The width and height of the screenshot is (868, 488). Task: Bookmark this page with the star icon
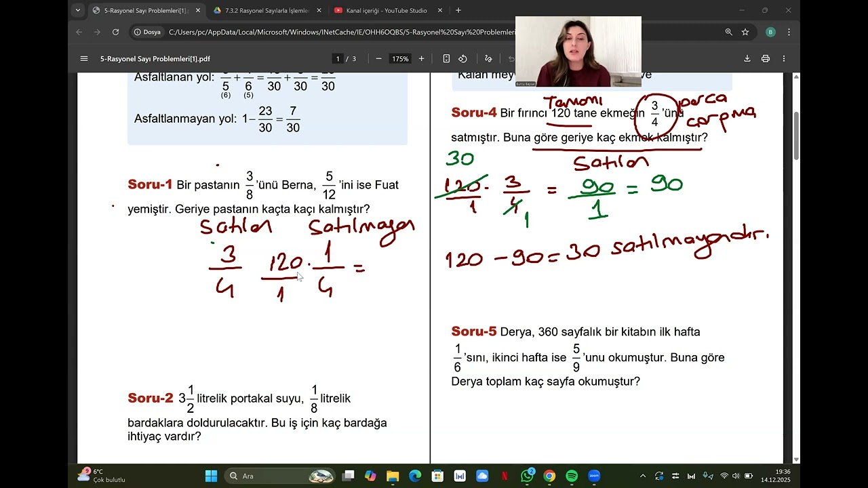(x=745, y=32)
